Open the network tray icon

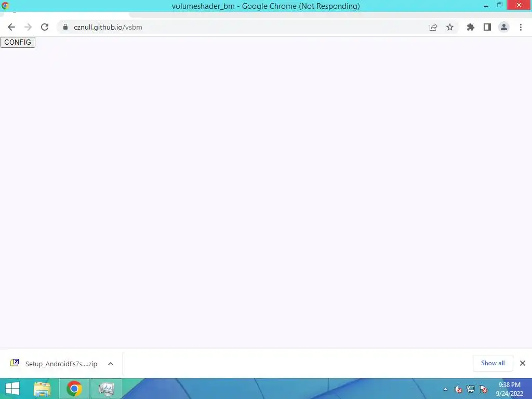471,390
